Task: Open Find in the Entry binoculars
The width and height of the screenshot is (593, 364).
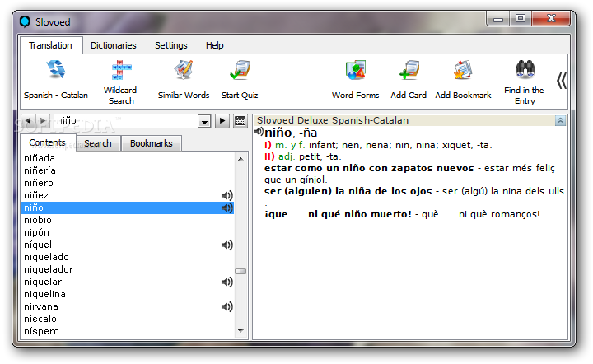Action: click(x=524, y=82)
